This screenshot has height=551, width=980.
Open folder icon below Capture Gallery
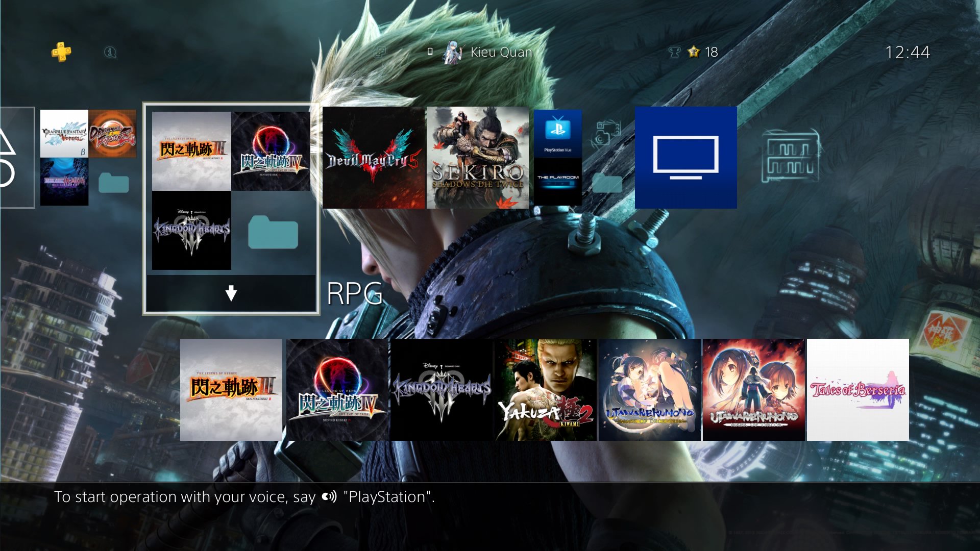607,183
